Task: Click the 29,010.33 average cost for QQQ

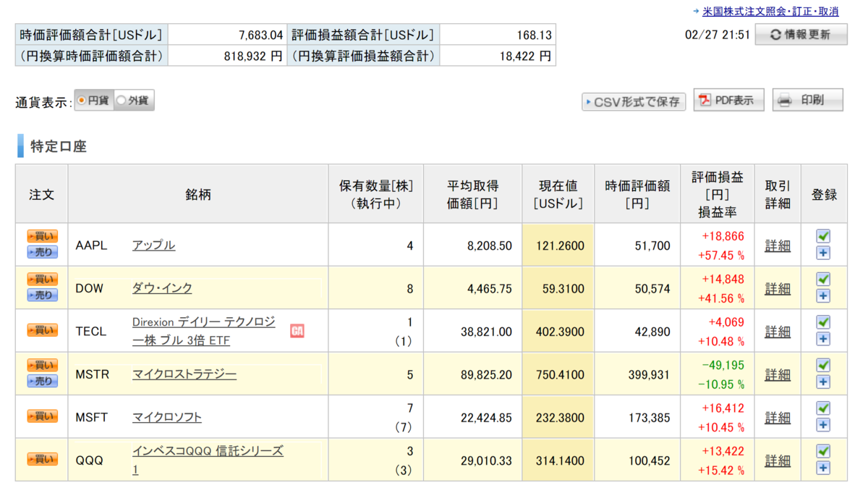Action: (486, 460)
